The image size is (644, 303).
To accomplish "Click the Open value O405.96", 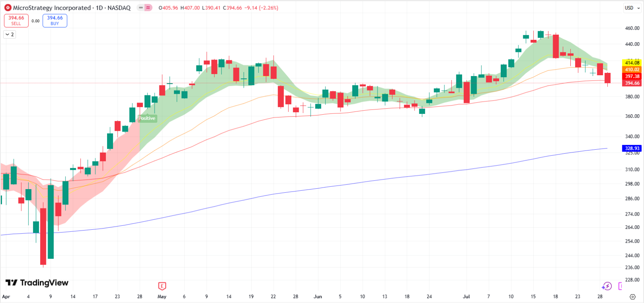I will point(168,8).
